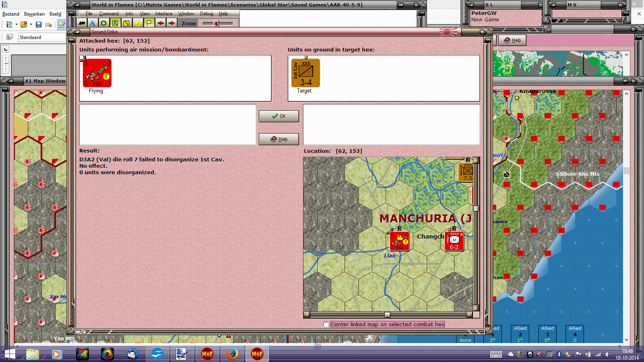Switch to the active WiF taskbar icon

click(x=257, y=354)
